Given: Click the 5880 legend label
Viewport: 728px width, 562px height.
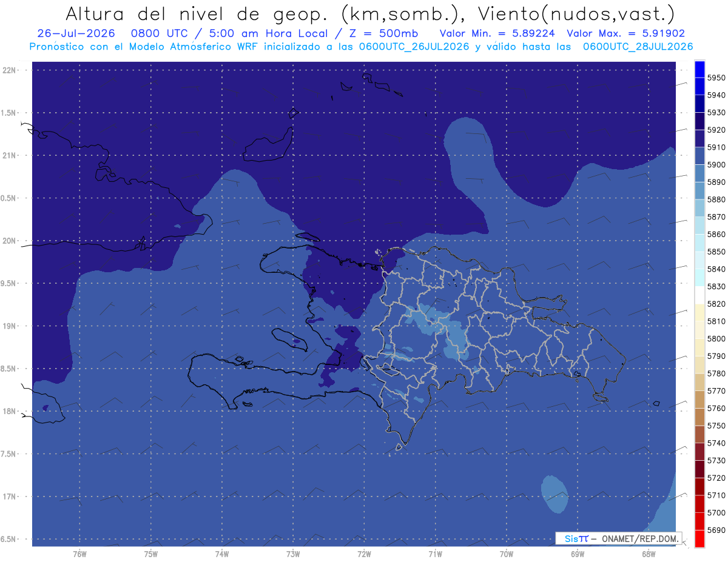Looking at the screenshot, I should click(716, 199).
